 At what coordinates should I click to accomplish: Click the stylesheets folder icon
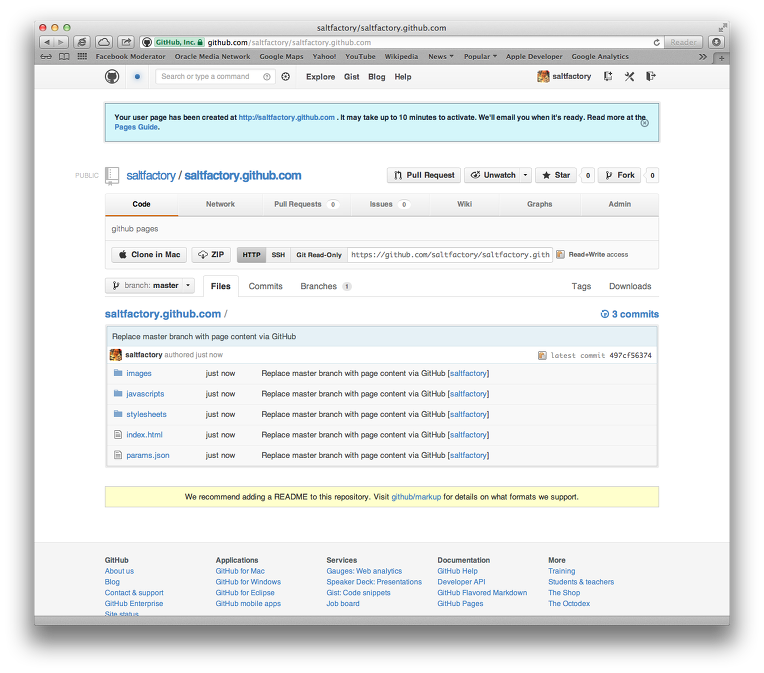(x=117, y=414)
